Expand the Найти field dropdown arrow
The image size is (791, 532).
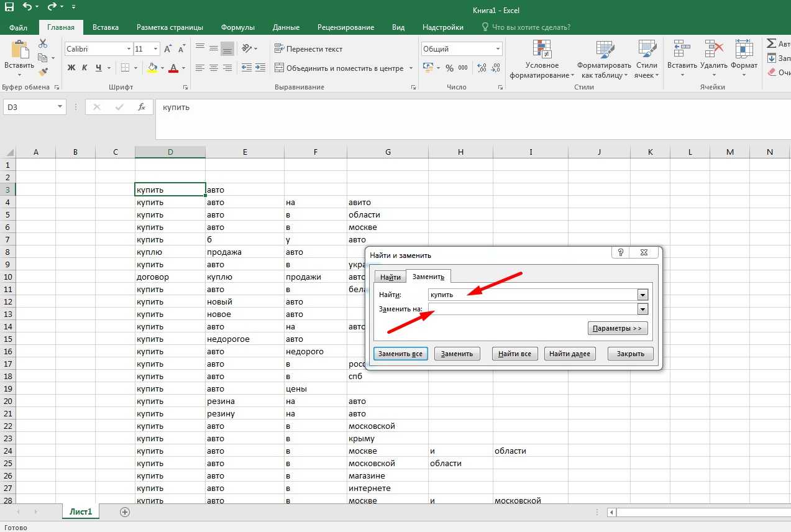(642, 295)
